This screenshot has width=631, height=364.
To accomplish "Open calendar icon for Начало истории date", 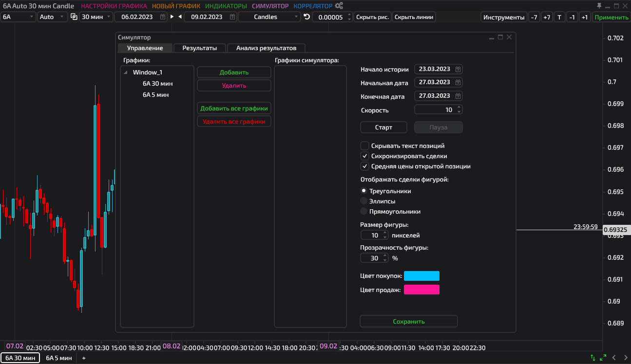I will tap(458, 69).
